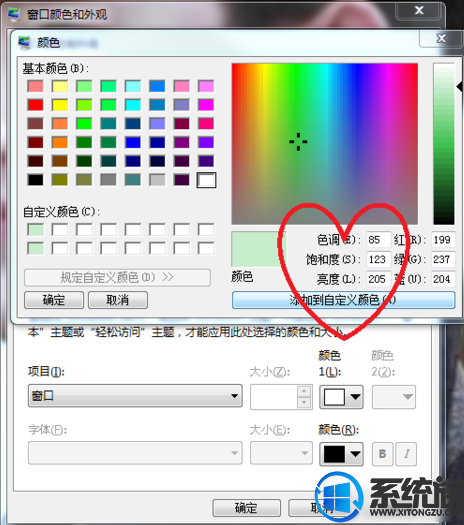Click the 色调 hue value field
The image size is (464, 525).
[378, 240]
